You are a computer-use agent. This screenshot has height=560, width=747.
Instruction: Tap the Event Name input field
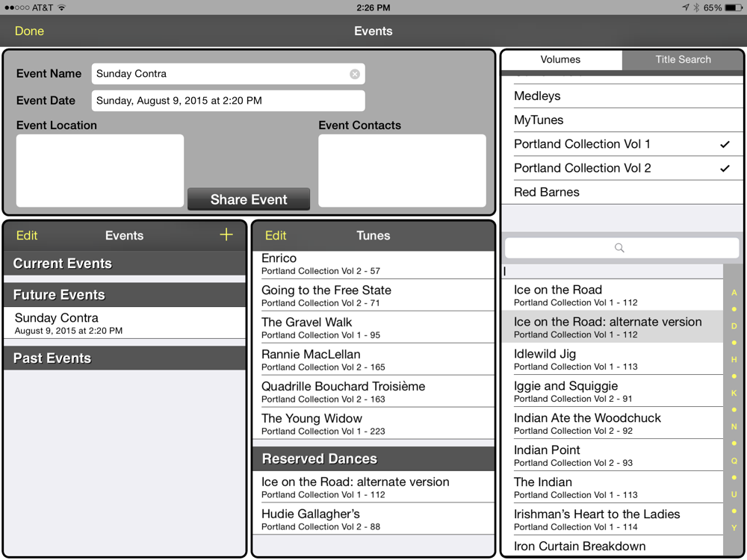click(228, 74)
